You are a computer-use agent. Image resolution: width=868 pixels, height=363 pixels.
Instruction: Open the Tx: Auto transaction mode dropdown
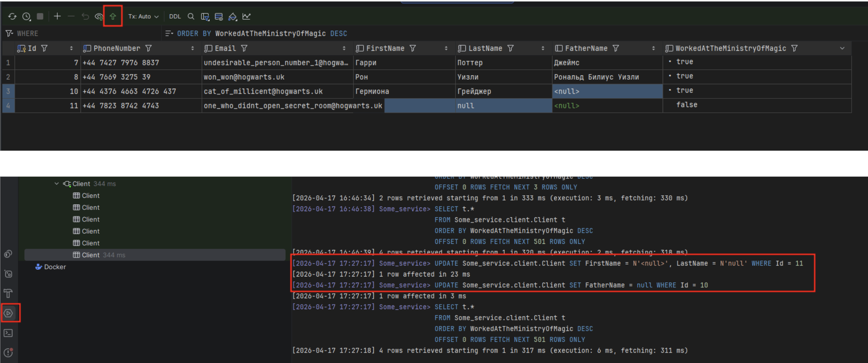(x=143, y=16)
